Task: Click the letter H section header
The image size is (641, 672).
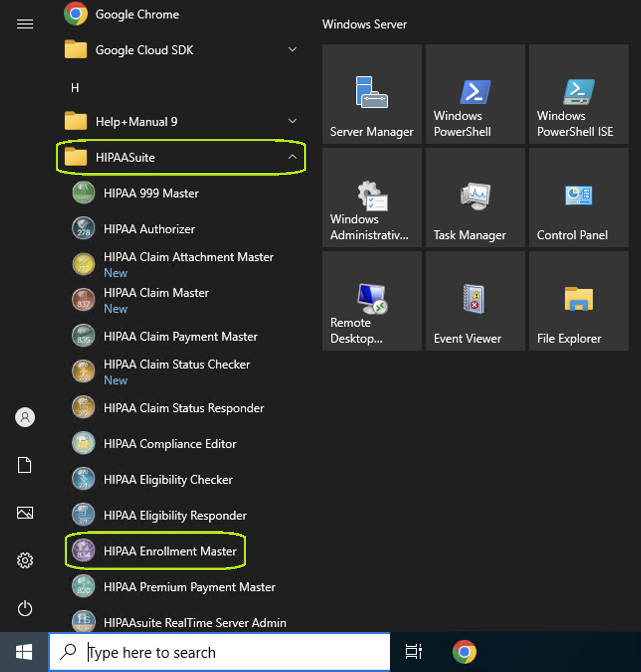Action: pyautogui.click(x=75, y=88)
